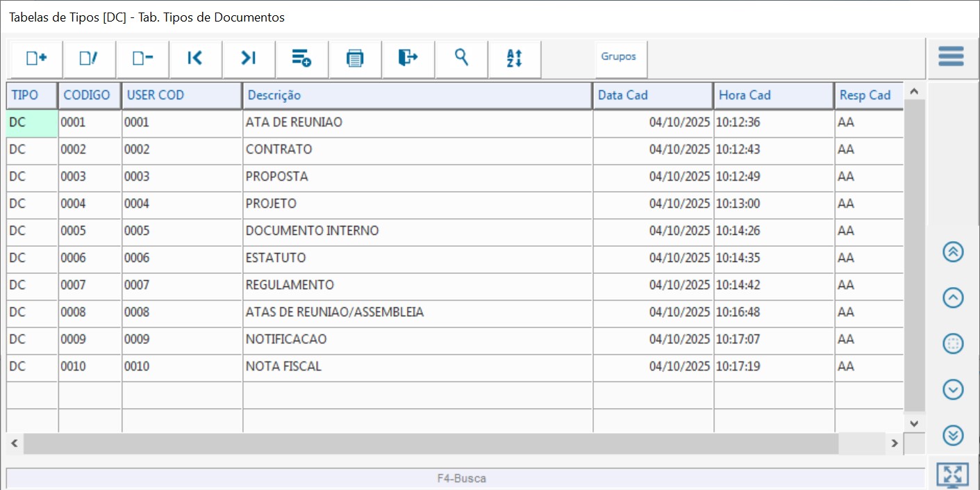The image size is (980, 490).
Task: Click the double chevron up button
Action: [x=953, y=252]
